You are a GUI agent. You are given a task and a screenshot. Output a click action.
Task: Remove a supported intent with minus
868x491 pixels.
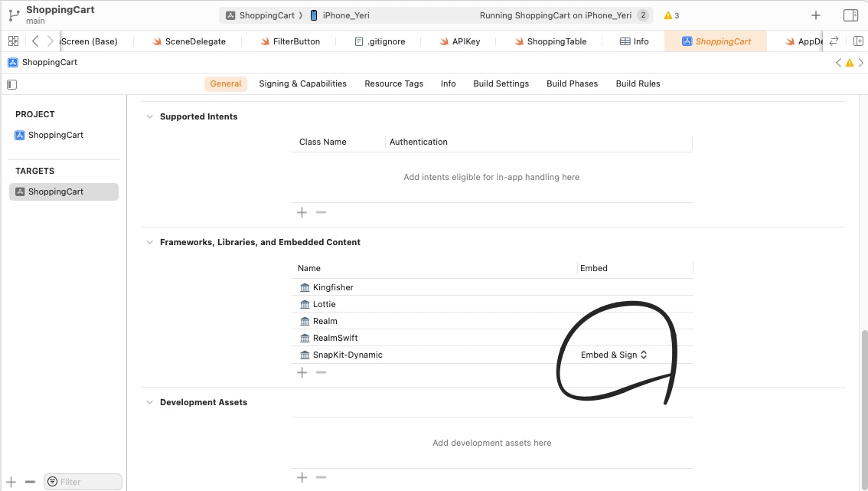321,212
